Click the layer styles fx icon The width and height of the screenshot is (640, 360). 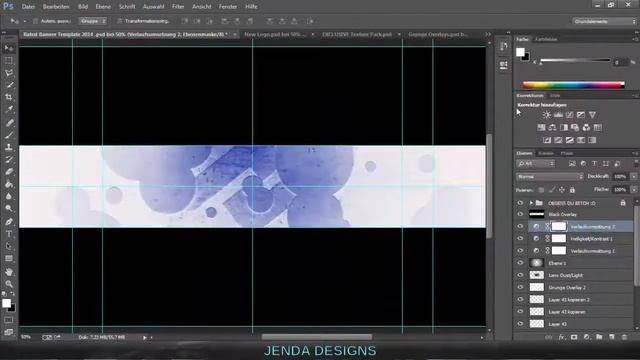562,337
